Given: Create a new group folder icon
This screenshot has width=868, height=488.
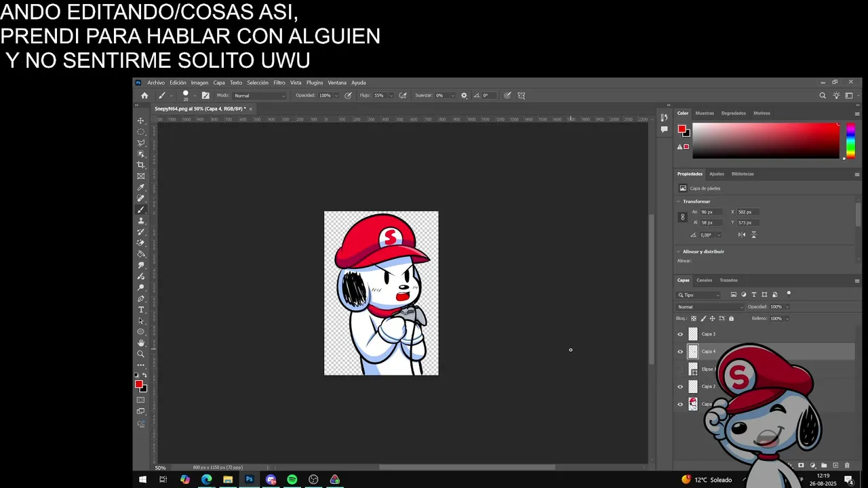Looking at the screenshot, I should pos(824,466).
